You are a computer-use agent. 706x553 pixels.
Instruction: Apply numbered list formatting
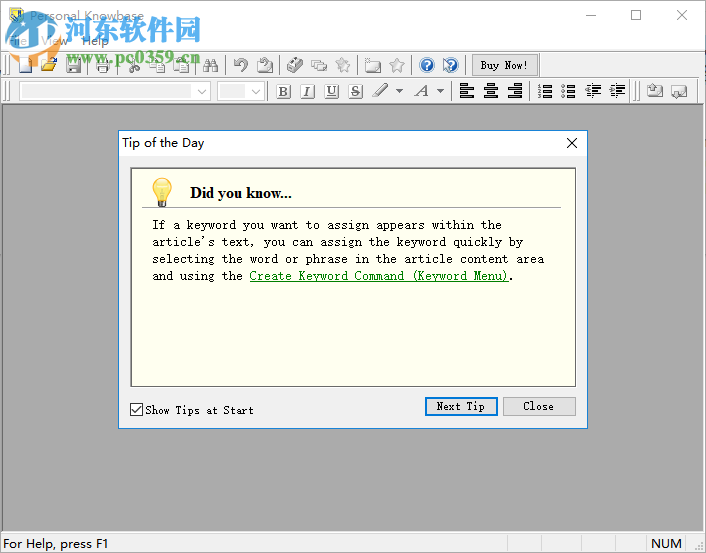(x=545, y=91)
